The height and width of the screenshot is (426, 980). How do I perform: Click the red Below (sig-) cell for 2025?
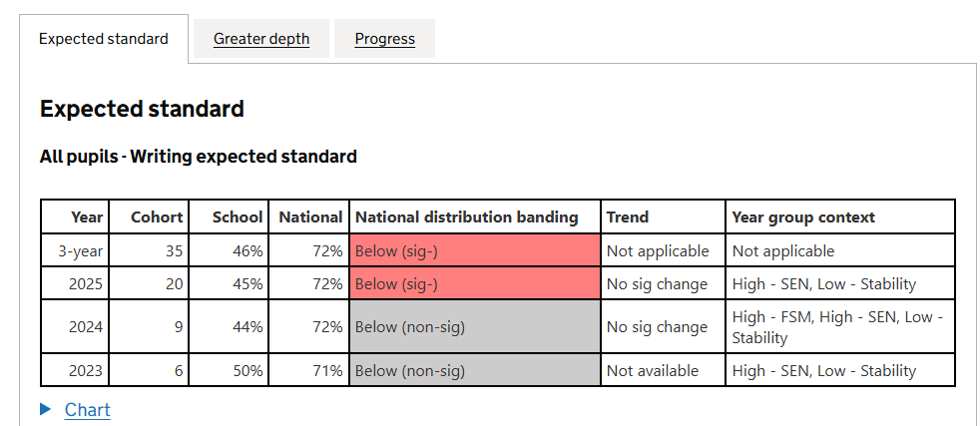(474, 283)
